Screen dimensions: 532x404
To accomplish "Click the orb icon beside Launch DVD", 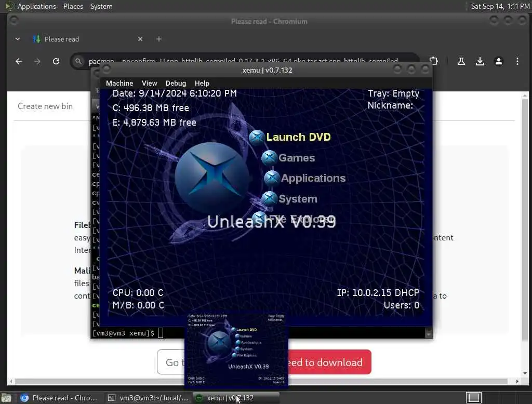I will click(x=257, y=137).
